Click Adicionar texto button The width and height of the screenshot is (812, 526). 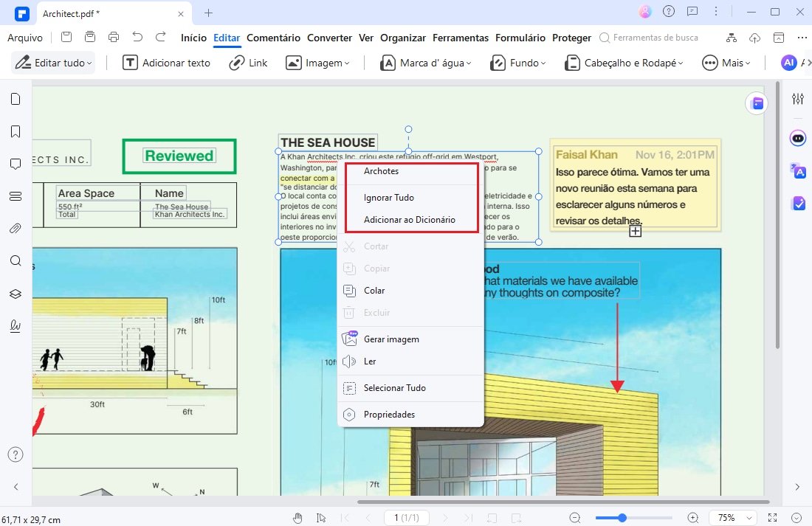click(x=166, y=63)
